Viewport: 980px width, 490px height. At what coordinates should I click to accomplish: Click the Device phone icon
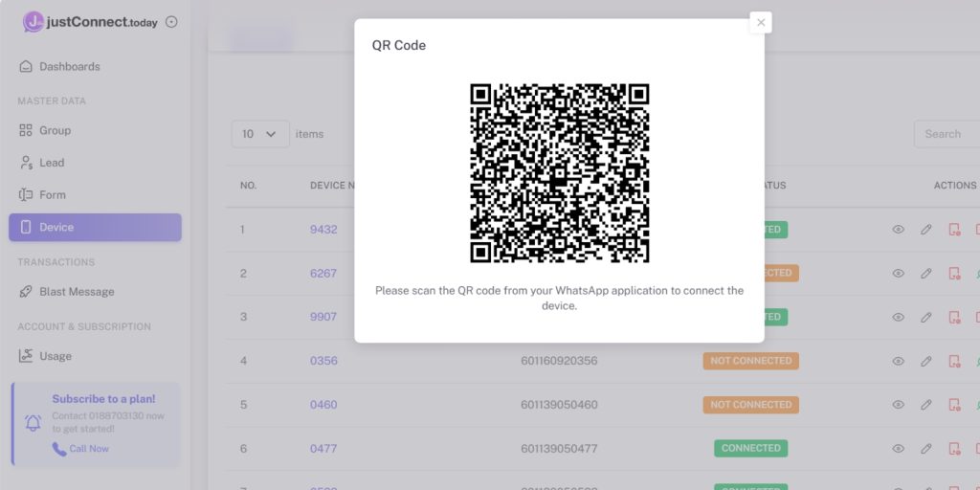click(26, 228)
